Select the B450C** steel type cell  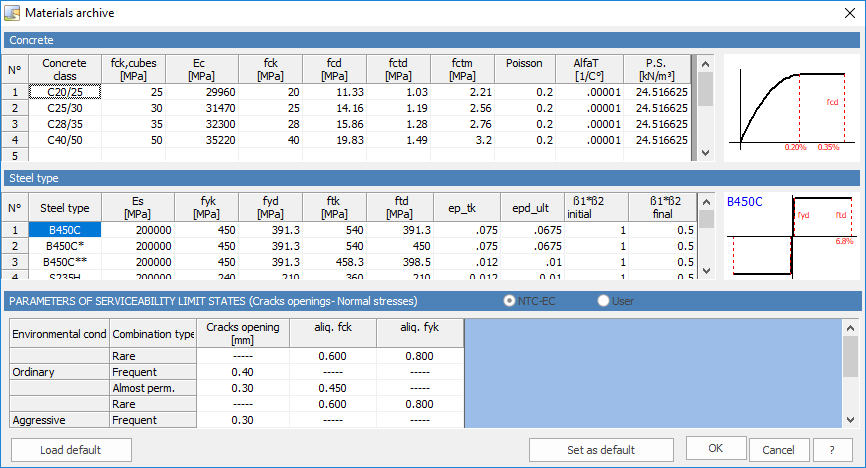pos(65,262)
